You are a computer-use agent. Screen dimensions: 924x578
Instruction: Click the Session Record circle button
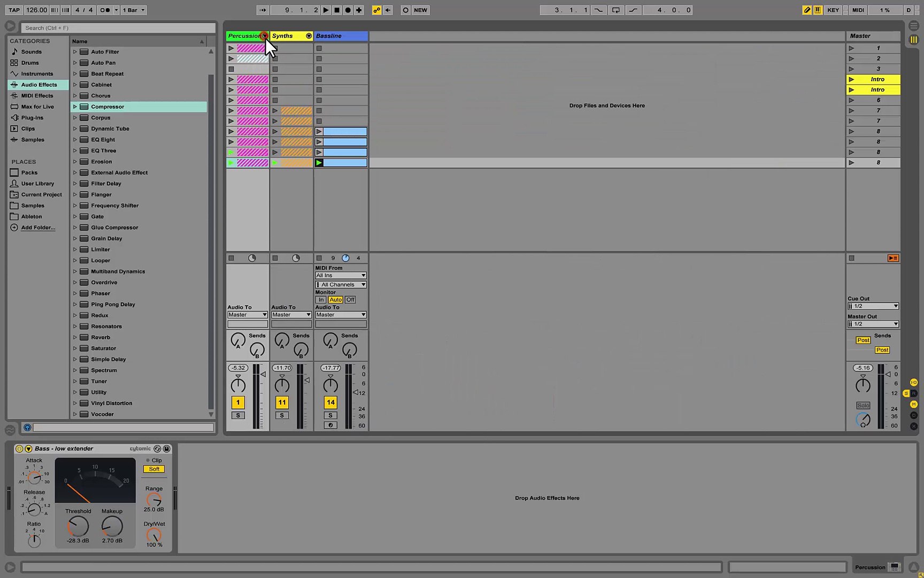(405, 10)
